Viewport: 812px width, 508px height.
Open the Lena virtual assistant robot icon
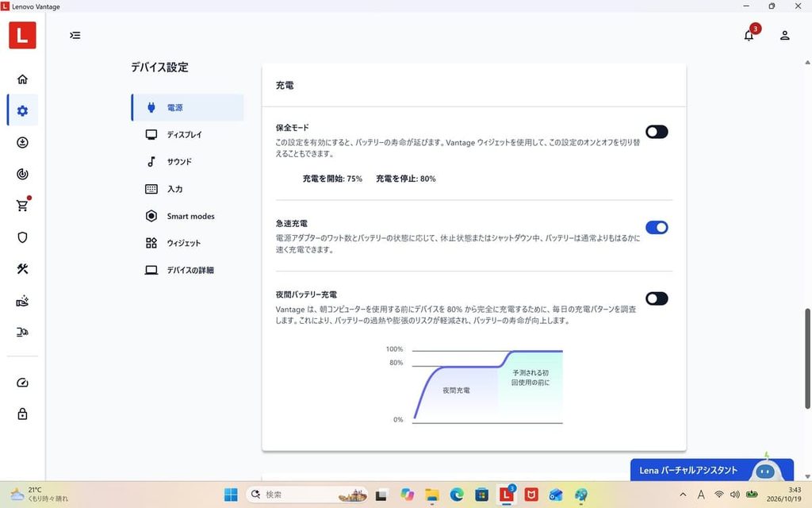765,471
